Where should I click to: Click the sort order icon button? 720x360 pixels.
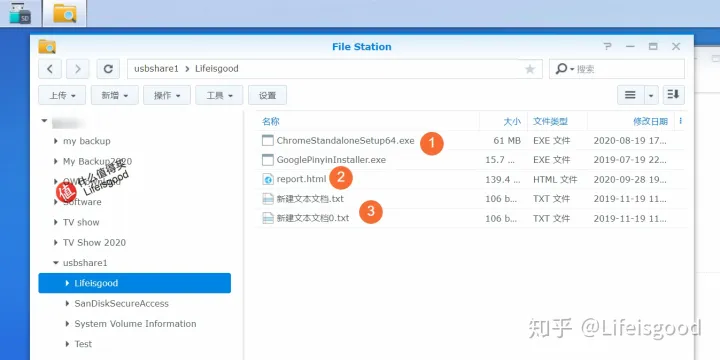(673, 95)
